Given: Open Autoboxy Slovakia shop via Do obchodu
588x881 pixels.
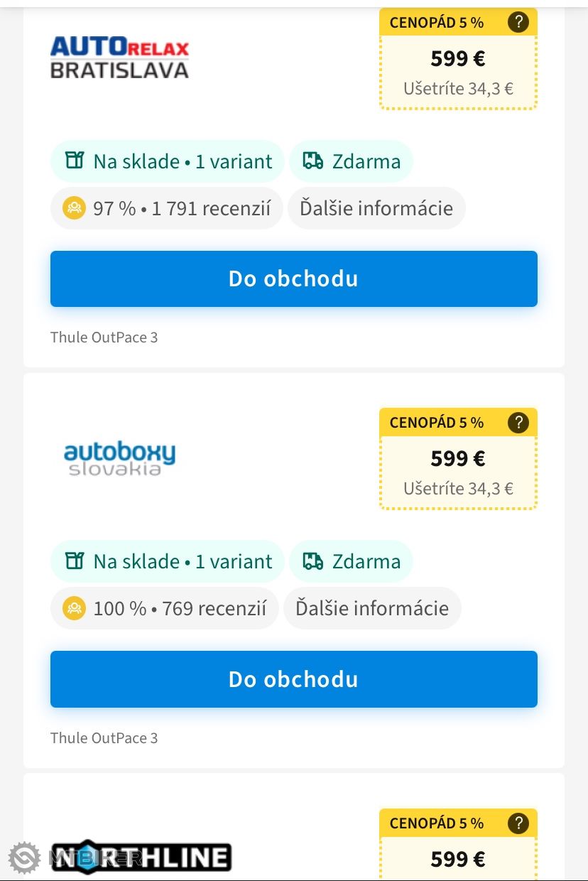Looking at the screenshot, I should (x=293, y=679).
